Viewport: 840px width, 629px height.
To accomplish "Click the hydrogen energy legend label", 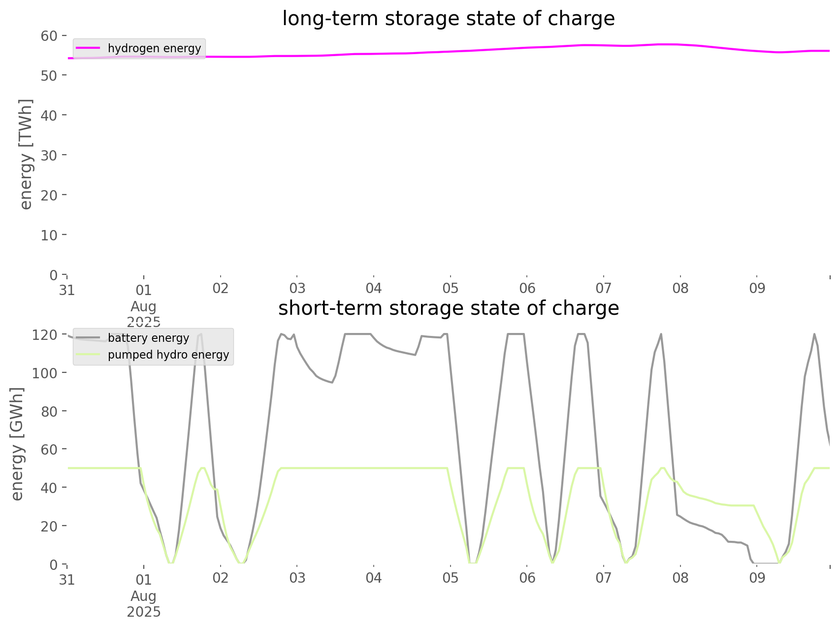I will point(154,48).
